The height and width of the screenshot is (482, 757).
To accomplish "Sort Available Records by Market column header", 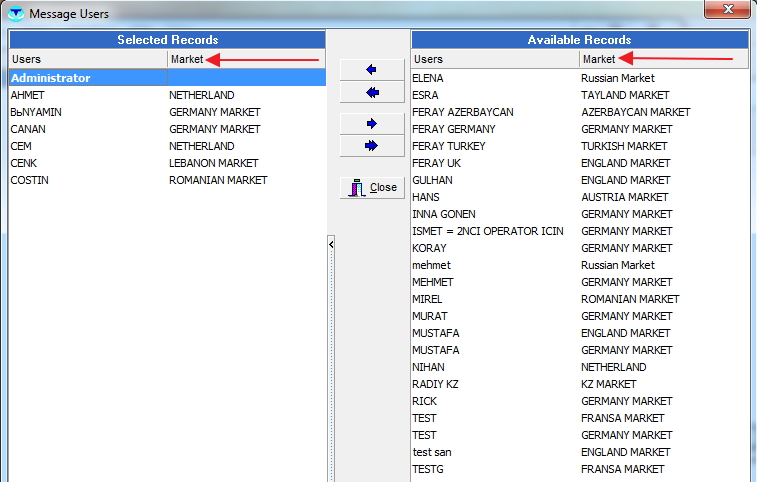I will pyautogui.click(x=665, y=59).
